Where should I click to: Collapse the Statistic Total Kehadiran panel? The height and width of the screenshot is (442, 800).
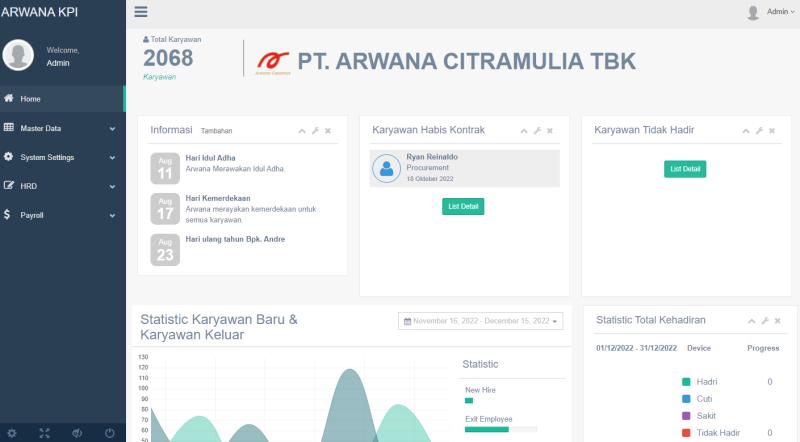[752, 321]
